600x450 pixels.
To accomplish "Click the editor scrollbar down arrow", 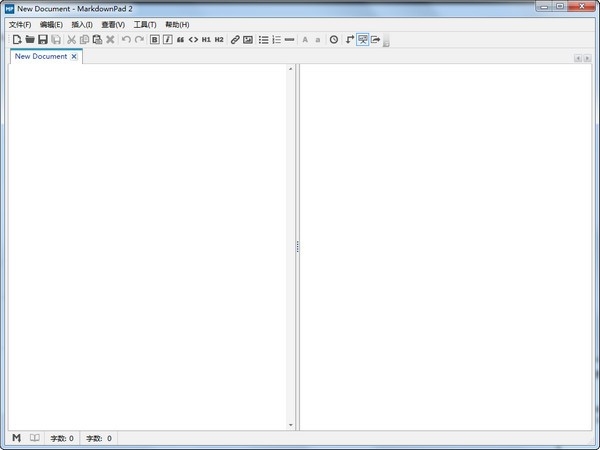I will point(290,425).
